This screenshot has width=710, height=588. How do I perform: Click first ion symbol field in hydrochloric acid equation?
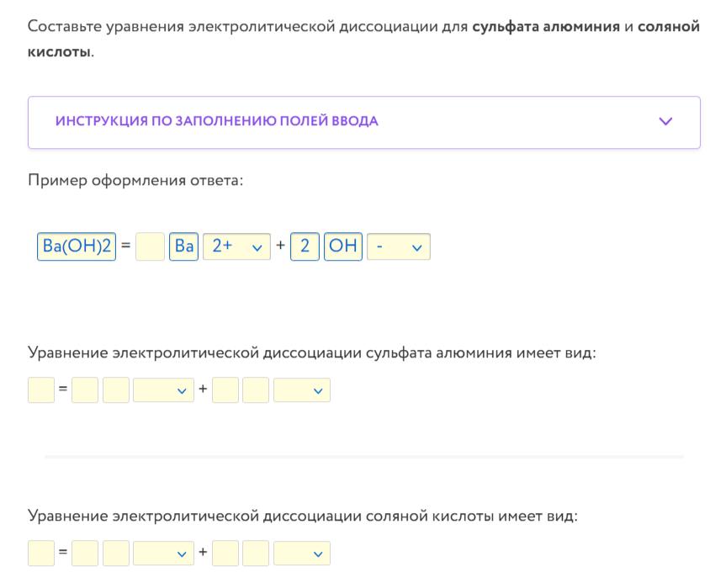pyautogui.click(x=116, y=553)
